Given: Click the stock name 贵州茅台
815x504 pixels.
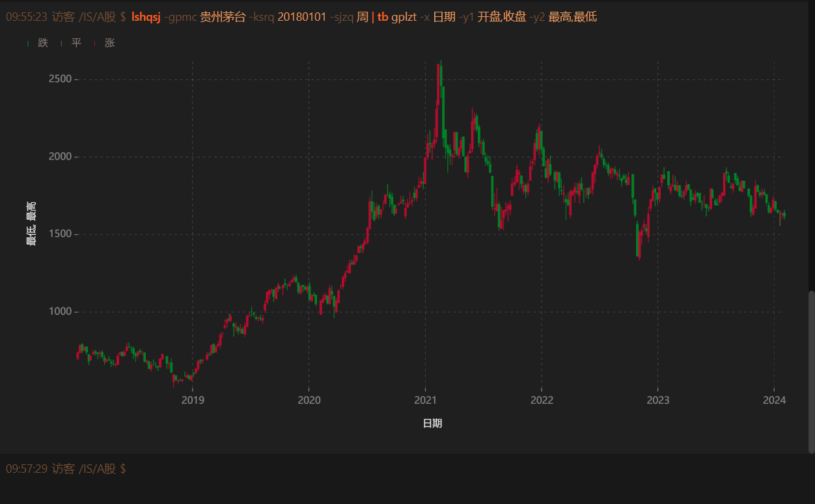Looking at the screenshot, I should [225, 16].
